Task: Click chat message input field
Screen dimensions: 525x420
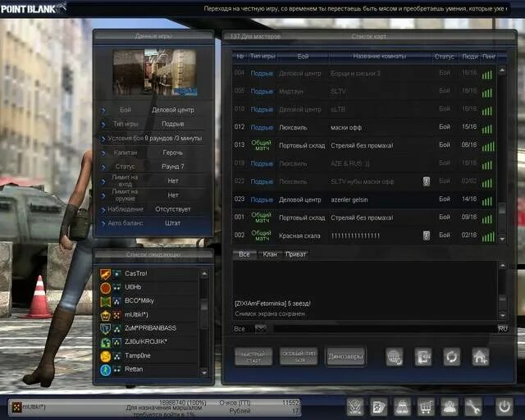Action: tap(385, 329)
